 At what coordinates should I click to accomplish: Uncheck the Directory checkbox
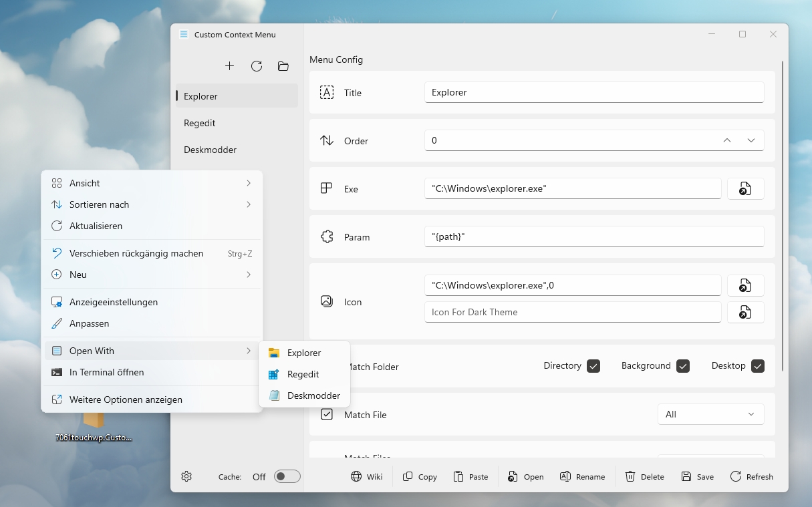click(593, 366)
